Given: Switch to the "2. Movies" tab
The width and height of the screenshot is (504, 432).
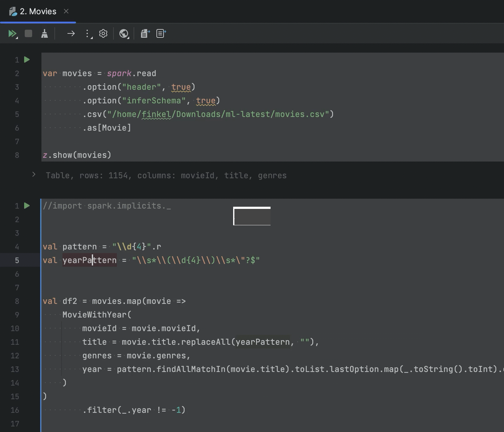Looking at the screenshot, I should tap(38, 11).
